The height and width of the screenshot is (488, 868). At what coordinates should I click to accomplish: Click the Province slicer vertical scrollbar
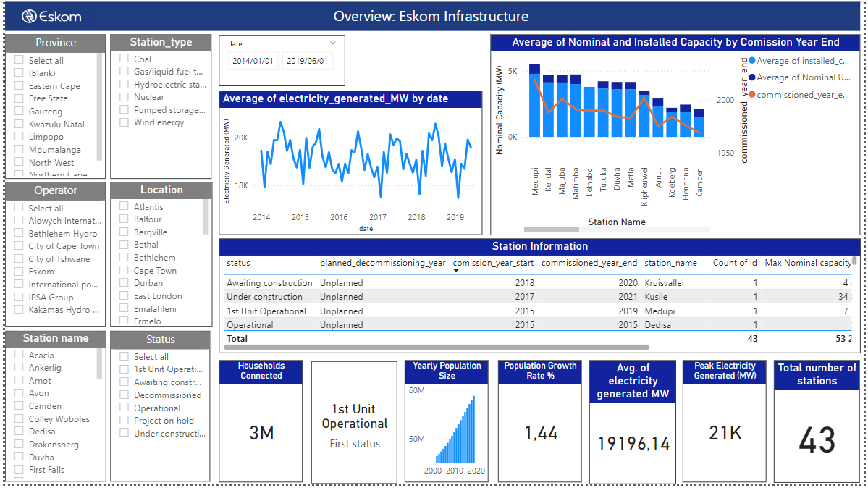pyautogui.click(x=100, y=107)
